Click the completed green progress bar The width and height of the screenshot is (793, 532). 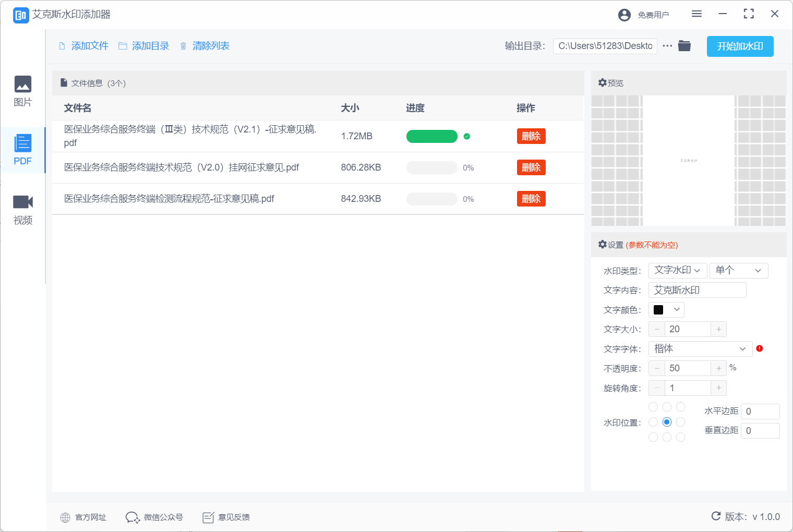click(x=432, y=136)
